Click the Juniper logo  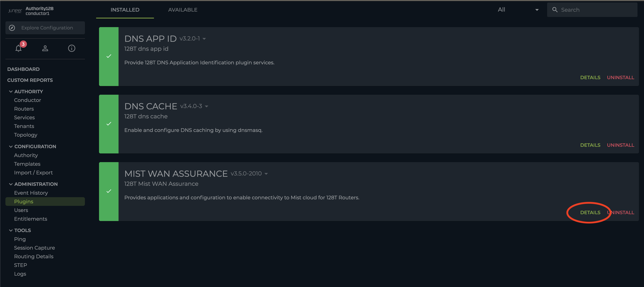point(15,11)
